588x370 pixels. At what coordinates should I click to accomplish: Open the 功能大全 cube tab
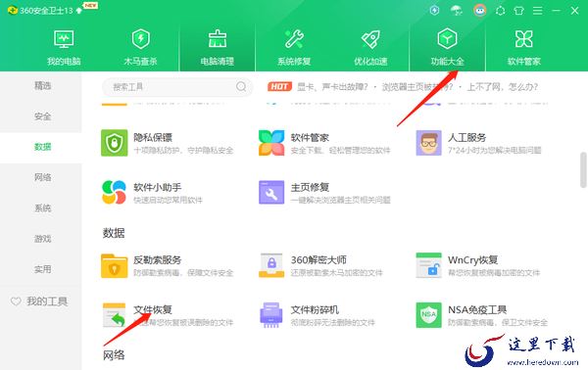(447, 47)
